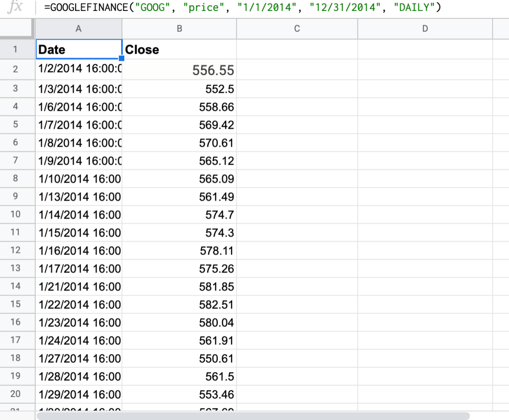509x420 pixels.
Task: Select column header A
Action: click(x=78, y=29)
